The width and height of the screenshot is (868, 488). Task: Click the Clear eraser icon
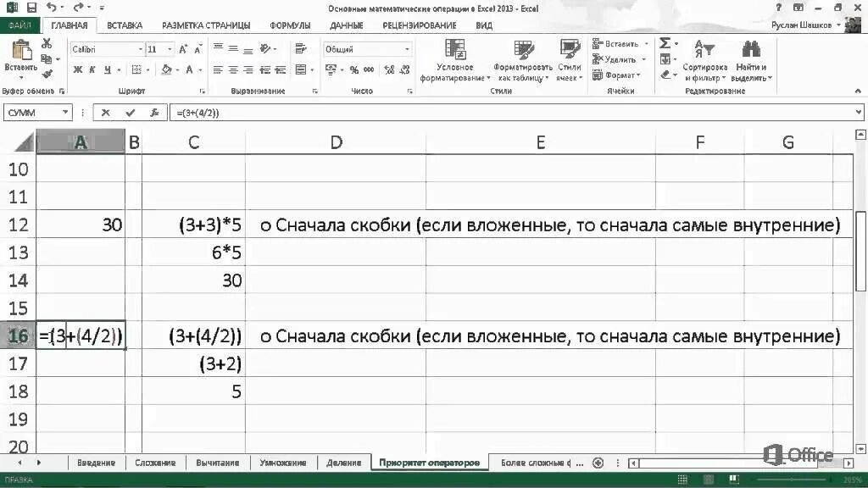[x=665, y=75]
